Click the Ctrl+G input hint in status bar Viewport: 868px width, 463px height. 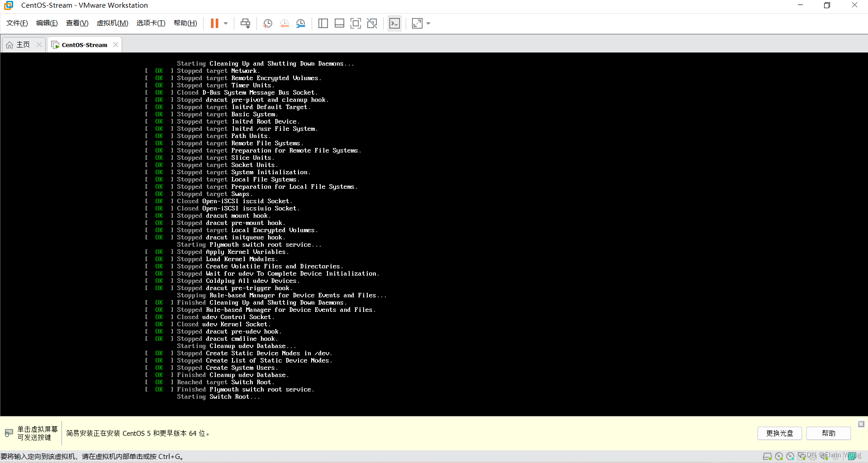tap(92, 456)
